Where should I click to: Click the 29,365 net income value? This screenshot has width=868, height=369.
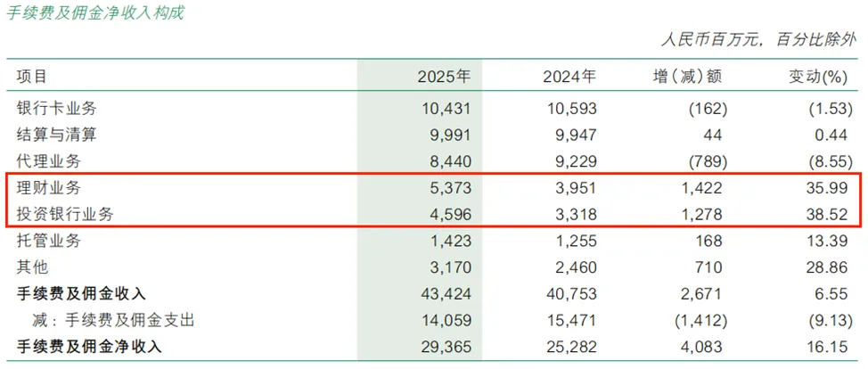click(x=445, y=348)
